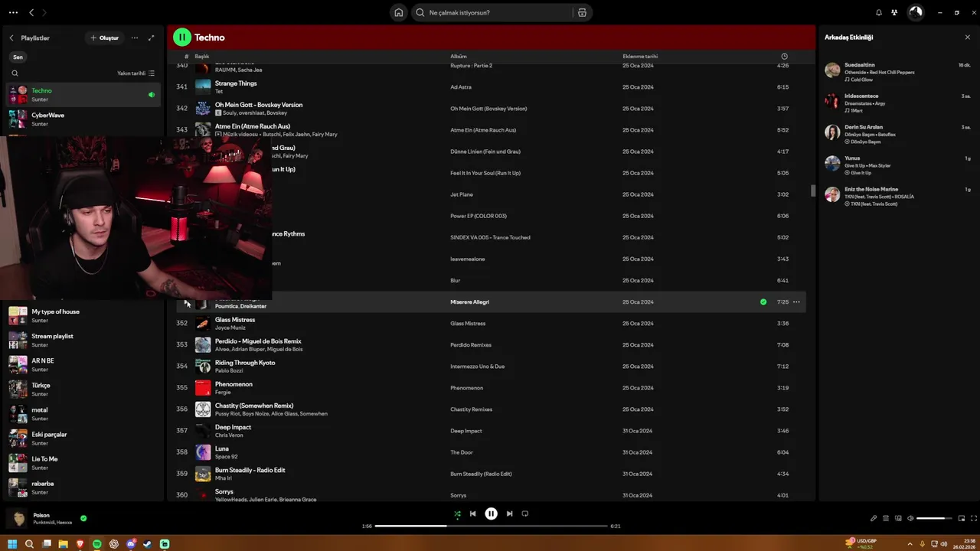Open the Browse icon in search bar
This screenshot has height=551, width=980.
click(x=582, y=12)
